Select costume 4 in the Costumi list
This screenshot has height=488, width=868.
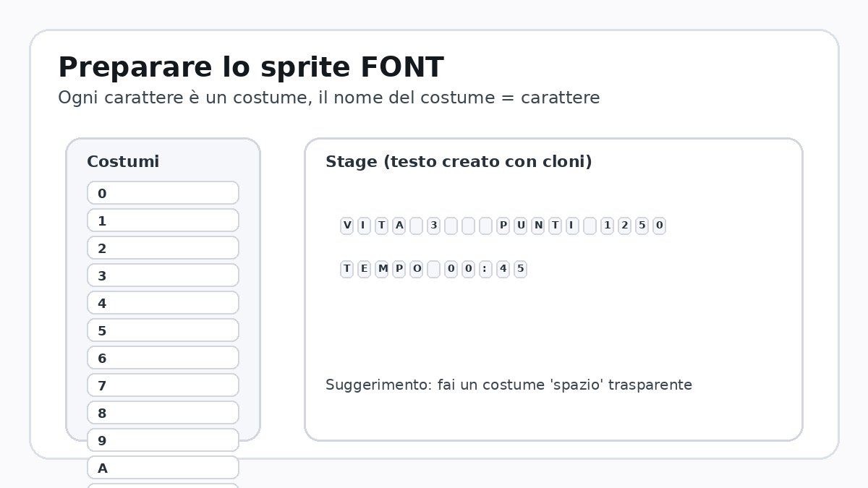pyautogui.click(x=163, y=303)
